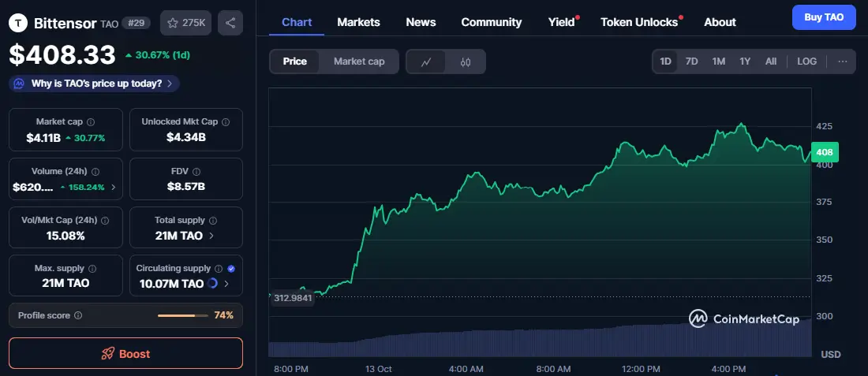Show info for Market cap

91,121
